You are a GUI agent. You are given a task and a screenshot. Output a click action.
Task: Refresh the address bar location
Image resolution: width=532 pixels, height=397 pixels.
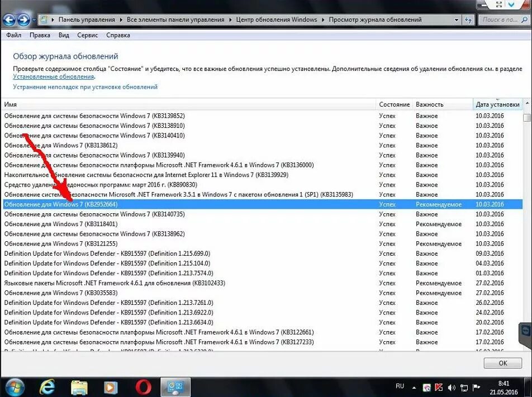point(468,20)
